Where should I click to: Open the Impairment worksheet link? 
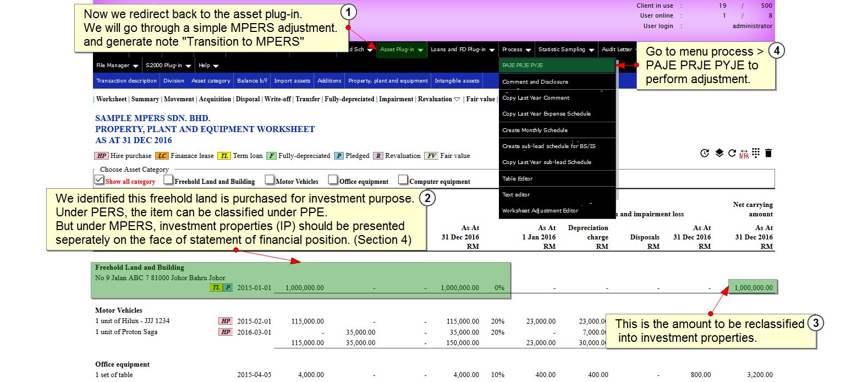click(395, 99)
